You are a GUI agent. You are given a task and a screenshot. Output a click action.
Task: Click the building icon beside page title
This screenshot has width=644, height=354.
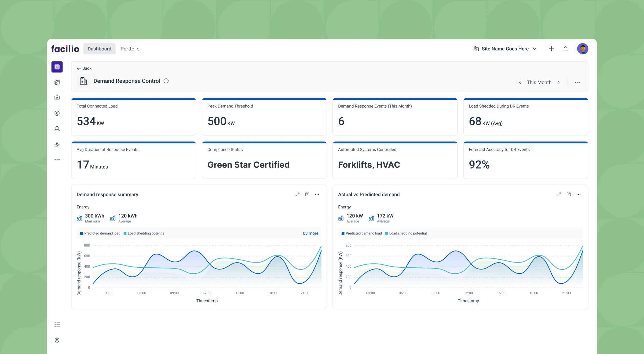click(x=84, y=81)
